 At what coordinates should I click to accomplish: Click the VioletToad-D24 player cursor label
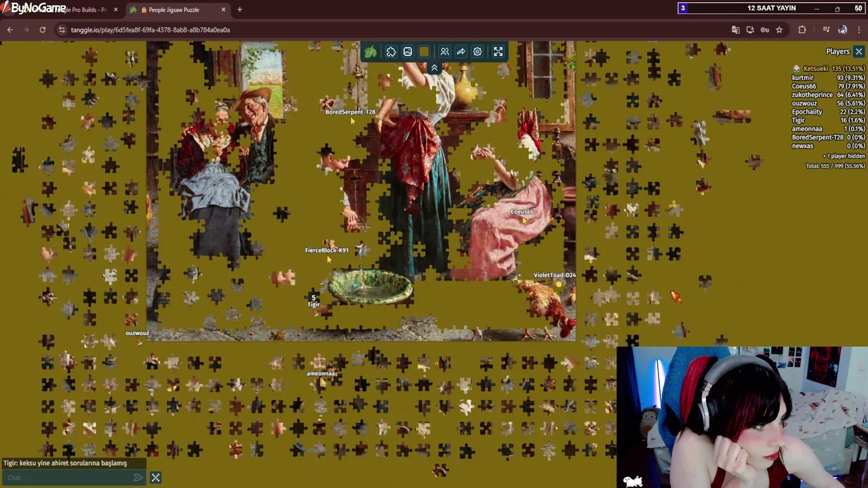click(x=555, y=275)
